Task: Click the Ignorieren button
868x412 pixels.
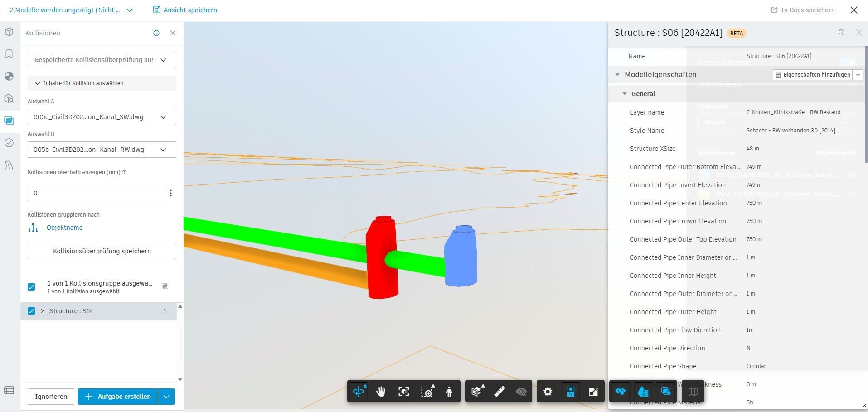Action: 51,397
